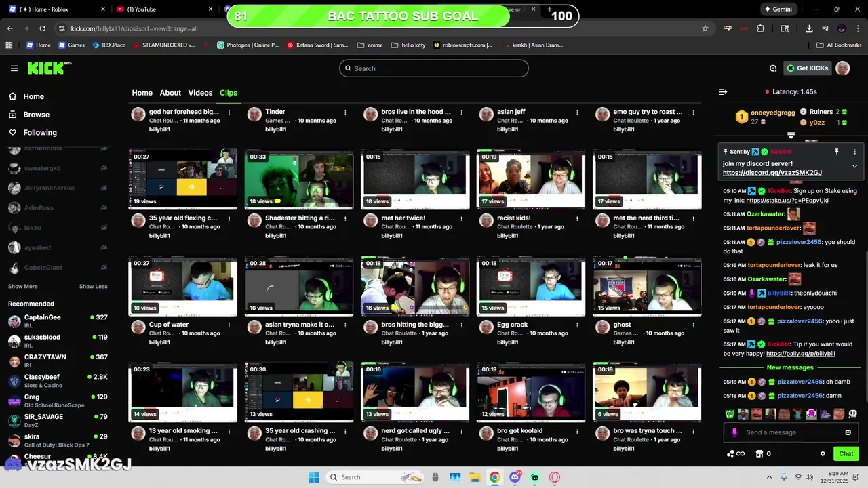Switch to the About channel tab
This screenshot has height=488, width=868.
(x=170, y=93)
